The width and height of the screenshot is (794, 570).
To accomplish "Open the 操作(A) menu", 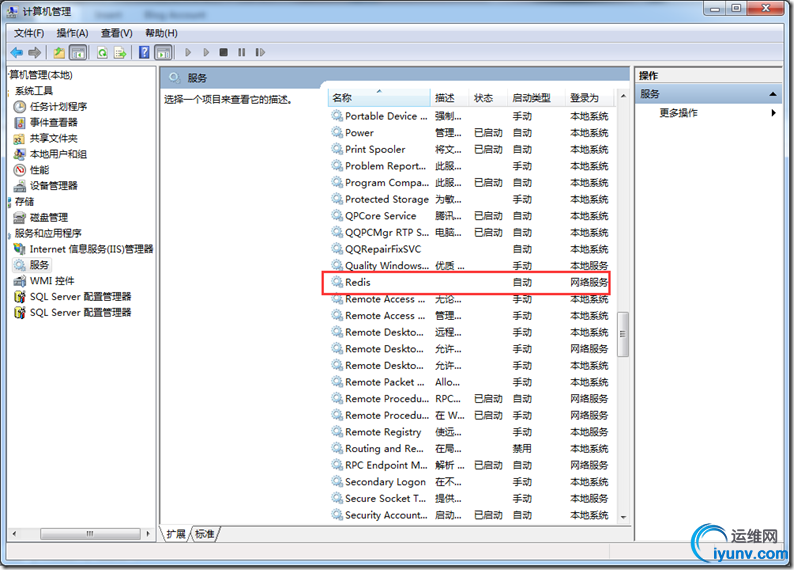I will [72, 33].
